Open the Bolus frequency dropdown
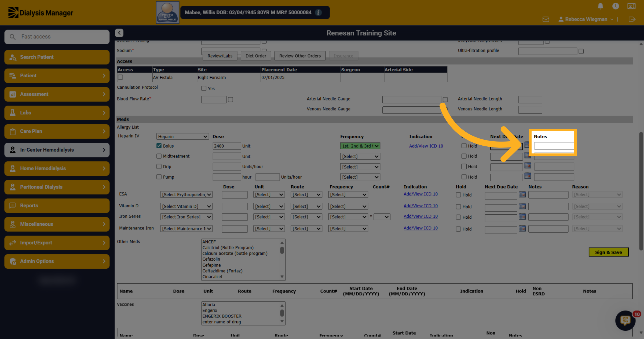Viewport: 644px width, 339px height. click(x=360, y=146)
